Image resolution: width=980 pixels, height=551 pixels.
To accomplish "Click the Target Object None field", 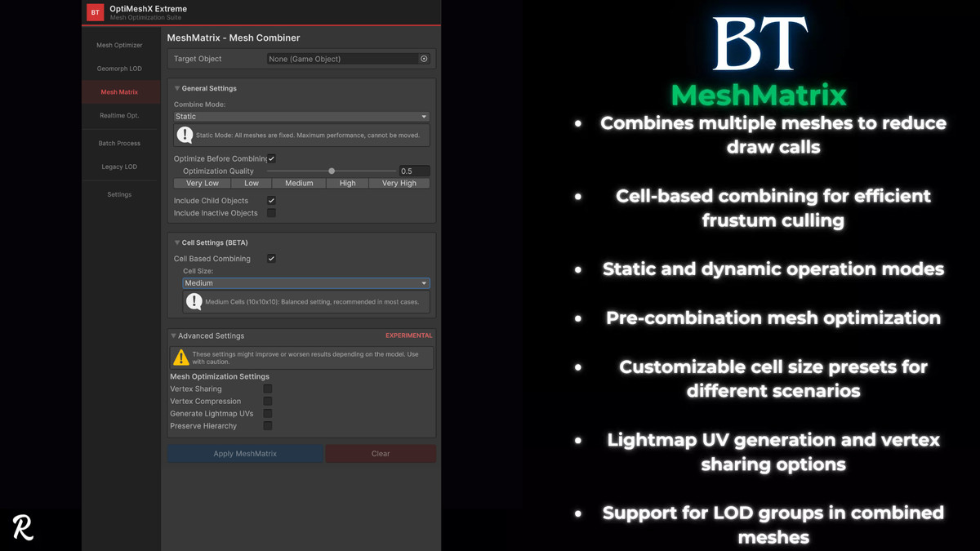I will (x=349, y=59).
